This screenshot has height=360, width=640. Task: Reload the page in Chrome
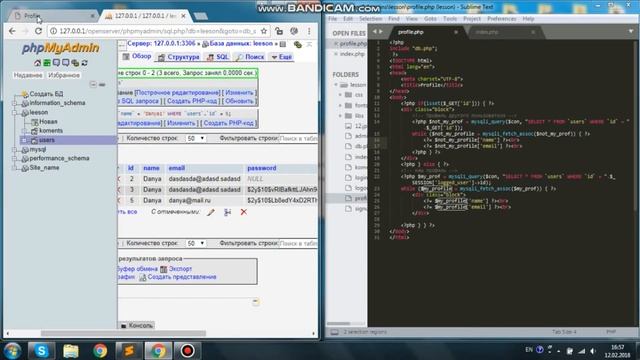click(38, 31)
